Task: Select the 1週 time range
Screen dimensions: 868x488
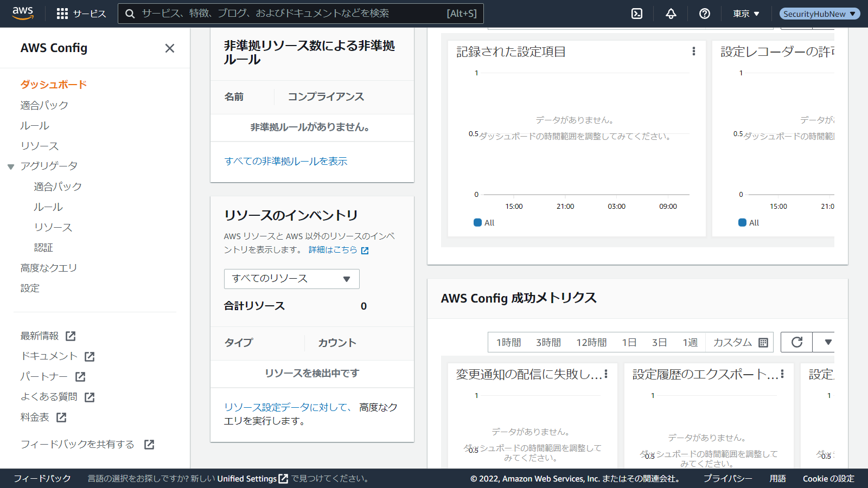Action: click(x=690, y=342)
